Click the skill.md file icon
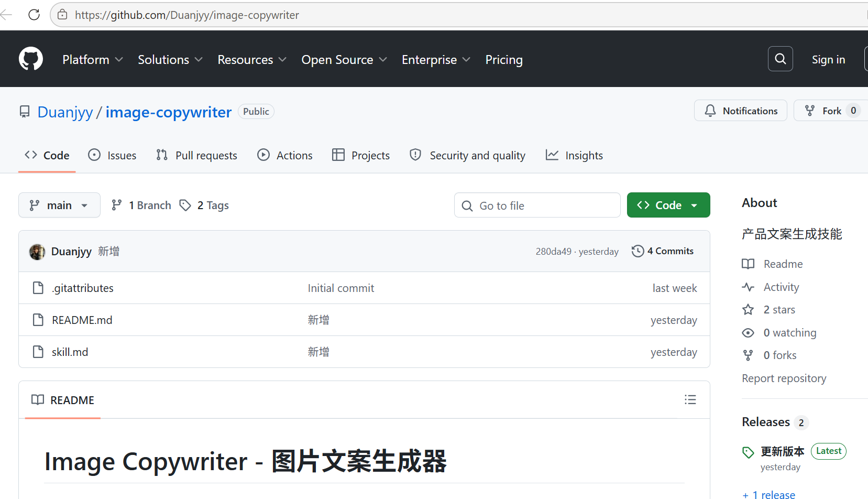The height and width of the screenshot is (499, 868). (x=38, y=352)
